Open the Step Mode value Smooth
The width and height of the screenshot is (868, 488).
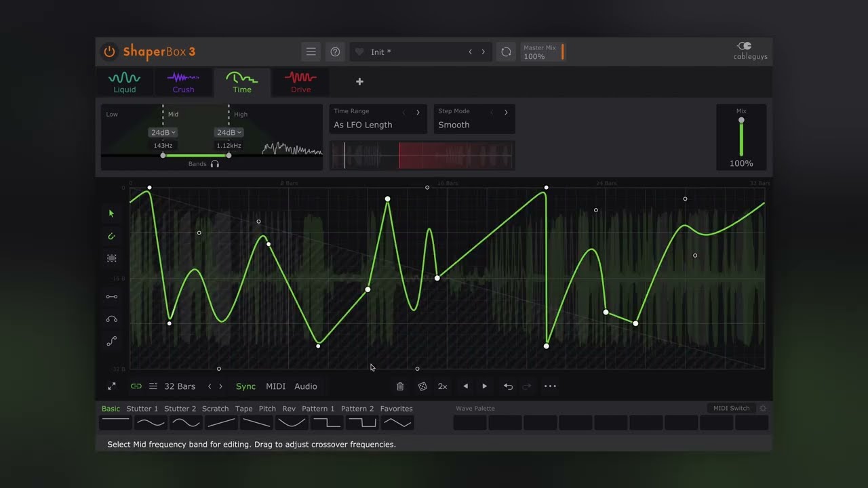[x=454, y=125]
